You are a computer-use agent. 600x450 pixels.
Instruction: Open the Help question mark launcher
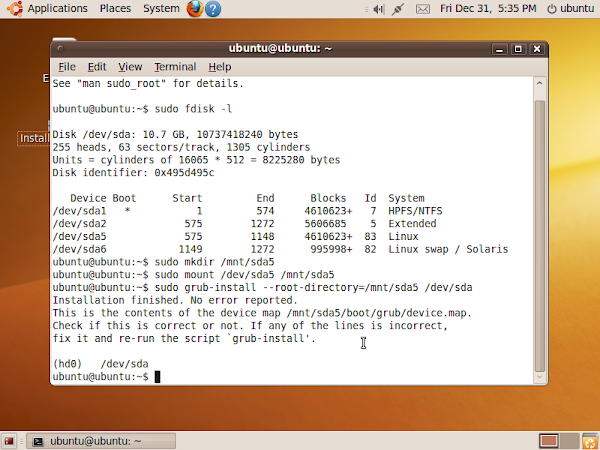point(213,9)
